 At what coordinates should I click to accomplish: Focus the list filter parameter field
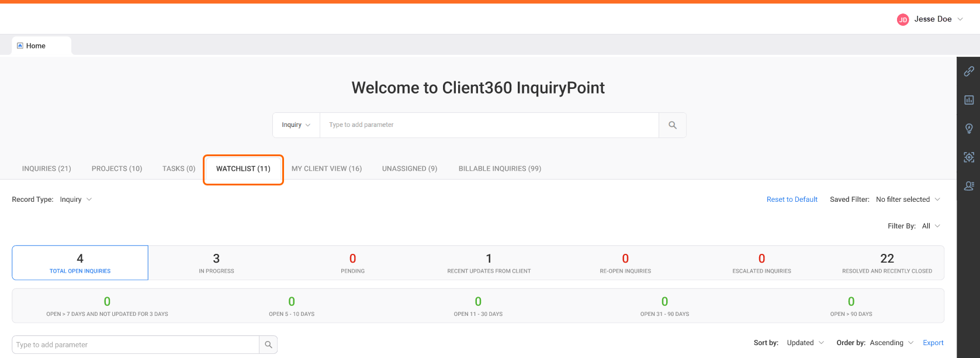pos(136,345)
